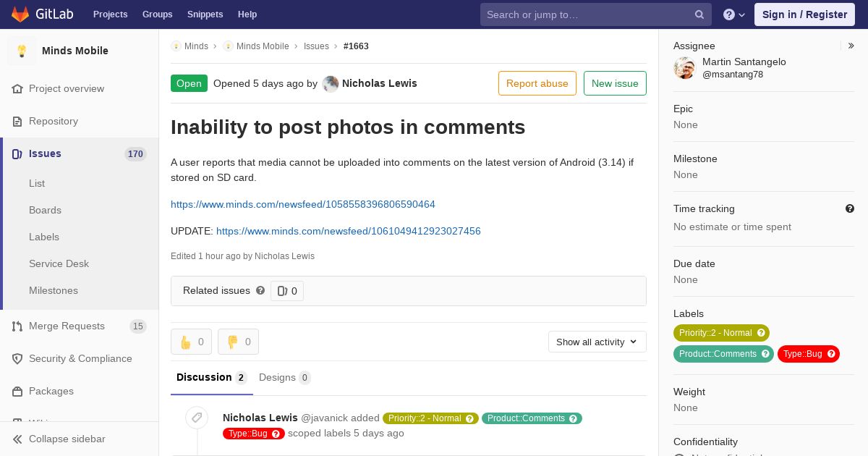Open the Projects menu
The height and width of the screenshot is (456, 868).
coord(111,14)
